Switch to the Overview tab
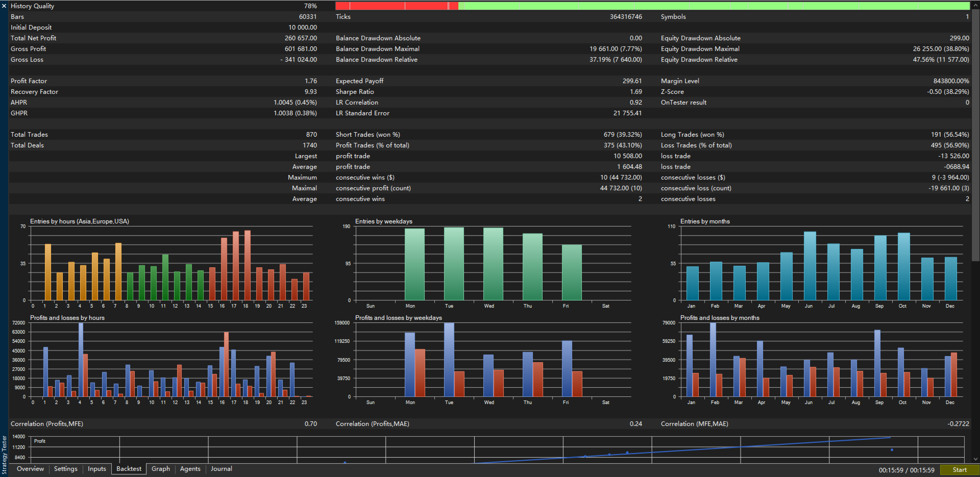Screen dimensions: 980x477 (x=30, y=469)
